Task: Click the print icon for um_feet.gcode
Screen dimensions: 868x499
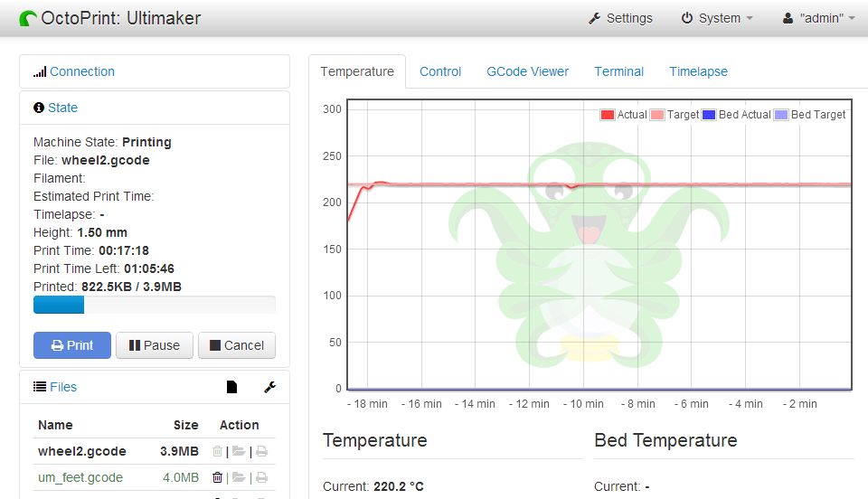Action: 261,477
